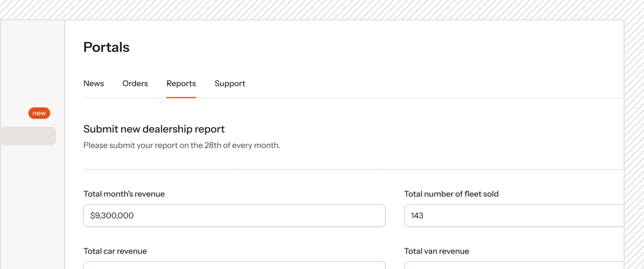Click the Total number of fleet sold field
The width and height of the screenshot is (644, 269).
(x=514, y=216)
